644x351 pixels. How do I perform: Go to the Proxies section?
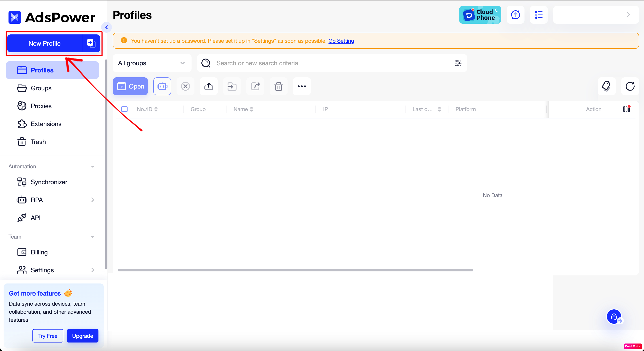click(52, 106)
